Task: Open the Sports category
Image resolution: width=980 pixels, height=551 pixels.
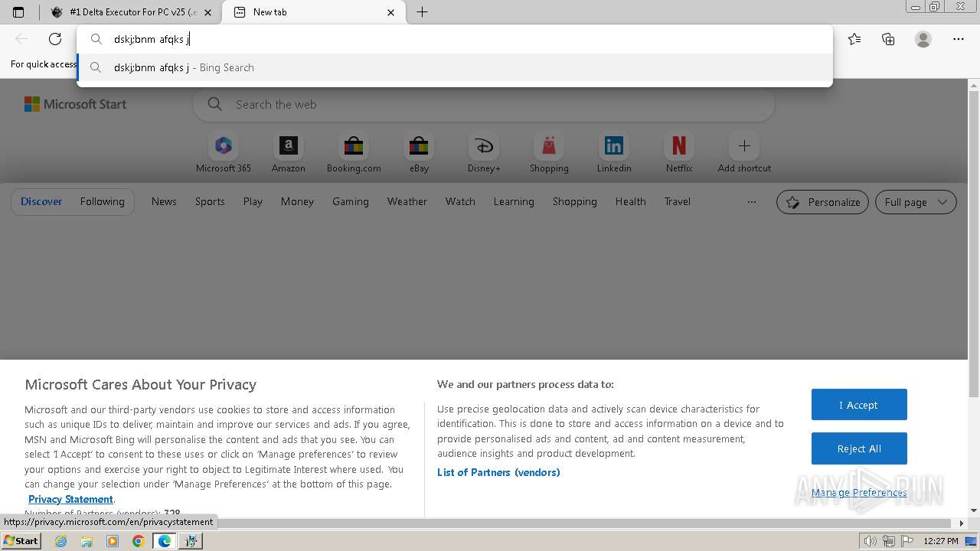Action: [210, 201]
